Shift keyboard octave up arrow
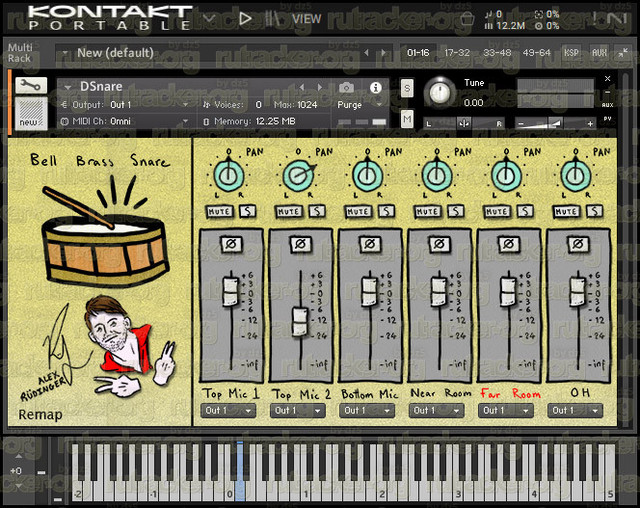The width and height of the screenshot is (640, 508). coord(18,455)
